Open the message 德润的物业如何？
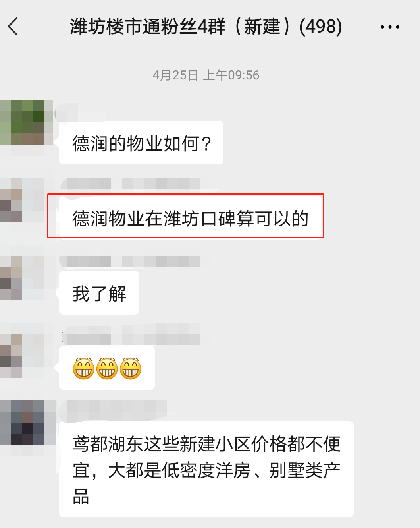 click(x=141, y=143)
